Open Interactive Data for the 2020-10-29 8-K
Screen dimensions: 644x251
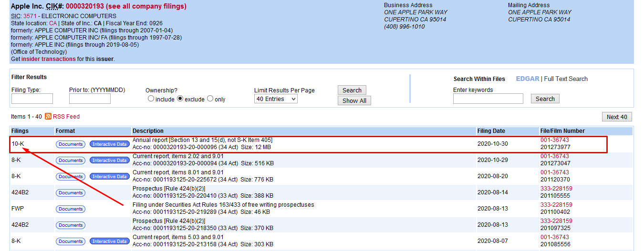pos(110,161)
